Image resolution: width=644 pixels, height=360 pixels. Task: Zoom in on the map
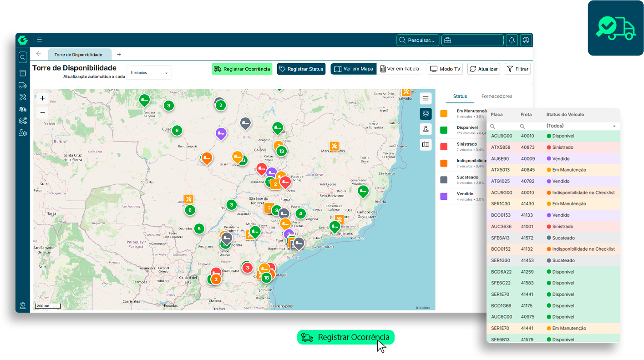click(x=42, y=98)
